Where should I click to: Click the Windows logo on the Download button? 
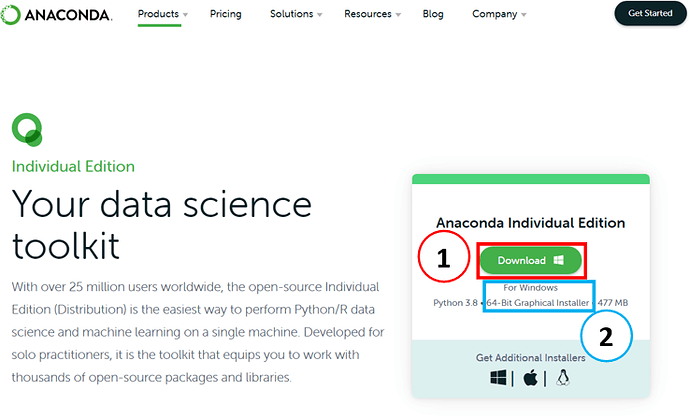pos(558,260)
